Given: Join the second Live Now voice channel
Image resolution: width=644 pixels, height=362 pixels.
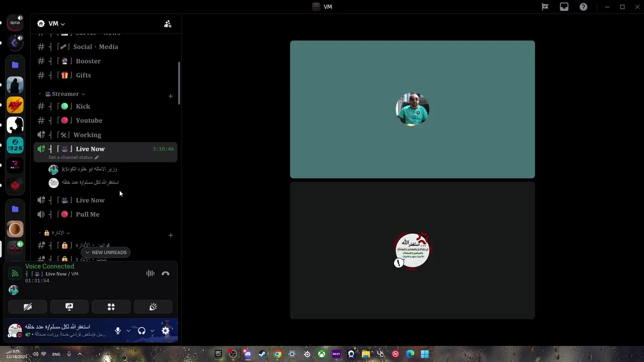Looking at the screenshot, I should pyautogui.click(x=105, y=200).
